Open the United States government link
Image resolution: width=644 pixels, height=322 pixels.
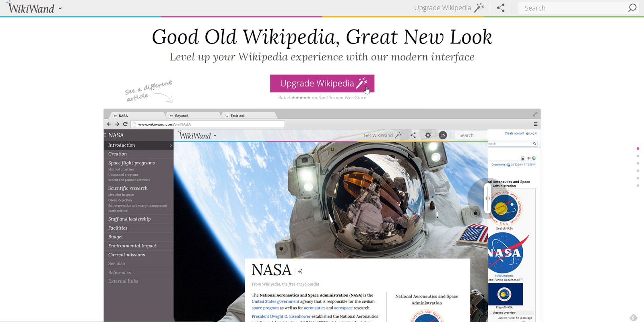pyautogui.click(x=275, y=301)
